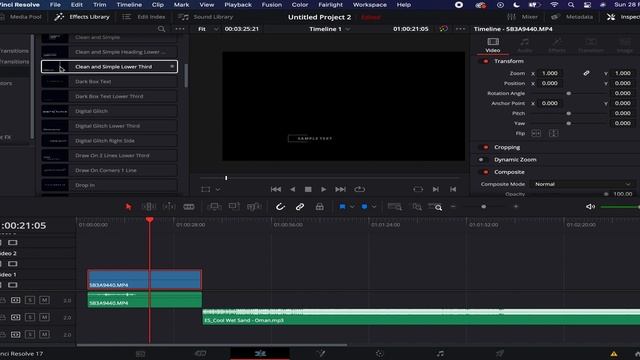Toggle the Cropping section enable switch
640x360 pixels.
485,147
